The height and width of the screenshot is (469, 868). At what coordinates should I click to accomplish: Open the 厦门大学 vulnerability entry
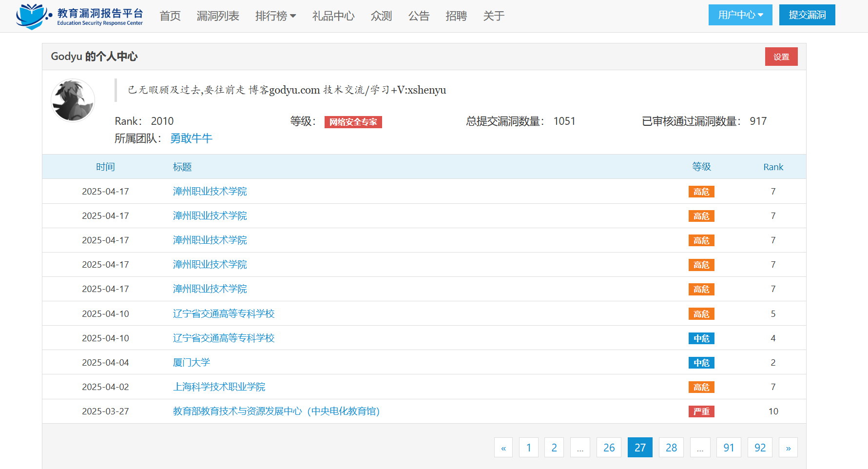[191, 362]
